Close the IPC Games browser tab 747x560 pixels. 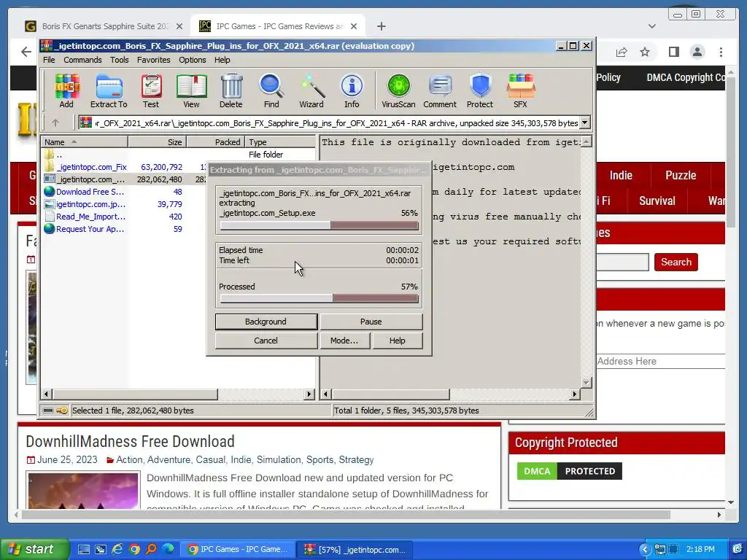point(354,26)
